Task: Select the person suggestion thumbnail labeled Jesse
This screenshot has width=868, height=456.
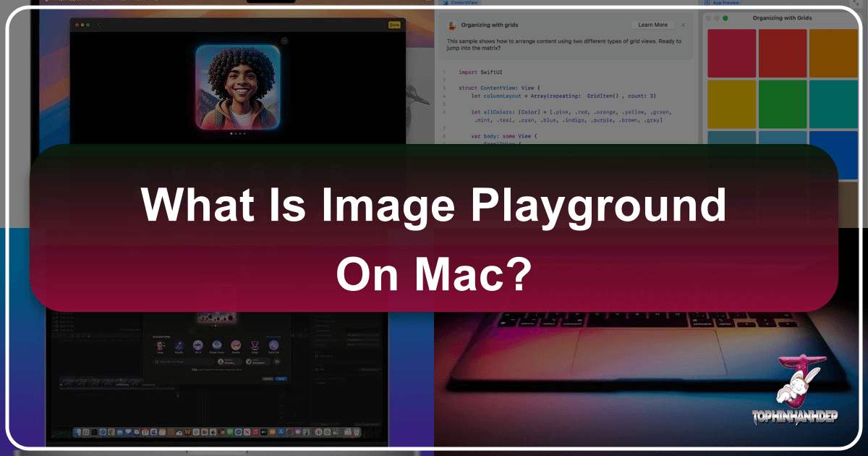Action: (x=159, y=345)
